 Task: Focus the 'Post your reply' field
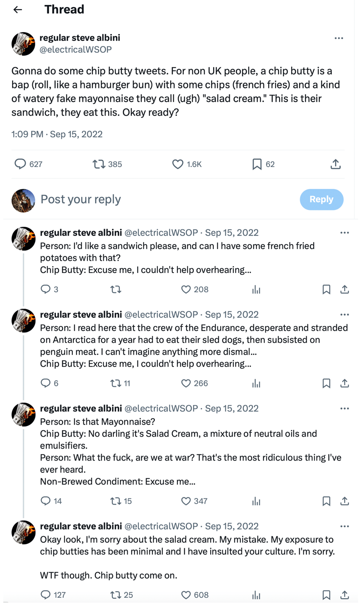point(152,200)
